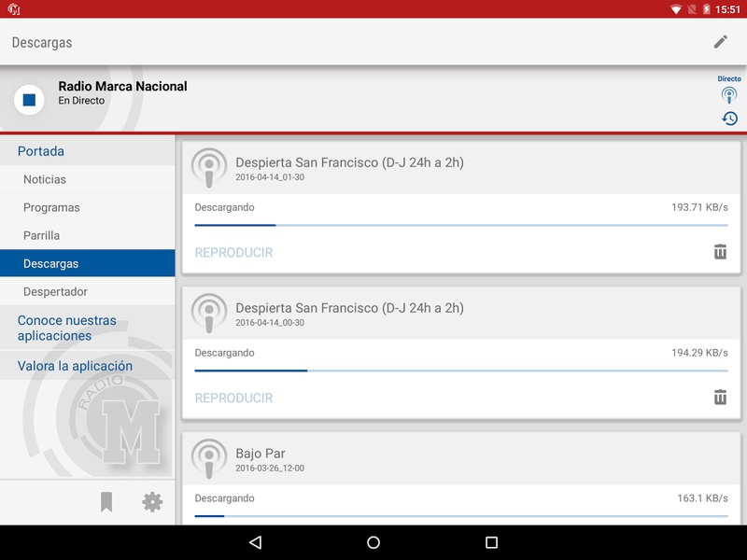Open Conoce nuestras aplicaciones link

pos(88,329)
